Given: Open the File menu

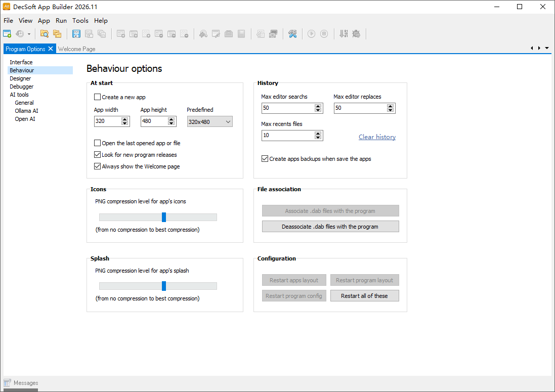Looking at the screenshot, I should pos(8,21).
